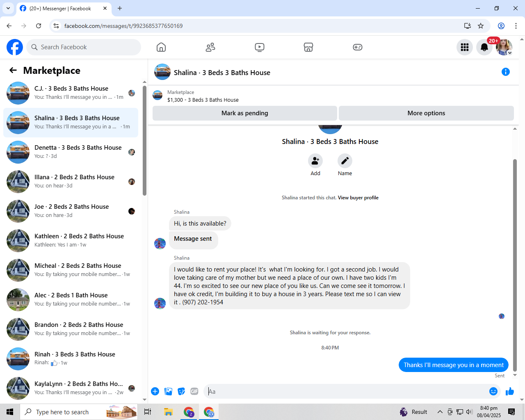The width and height of the screenshot is (525, 420).
Task: Click the $1,300 - 3 Beds listing link
Action: [203, 100]
